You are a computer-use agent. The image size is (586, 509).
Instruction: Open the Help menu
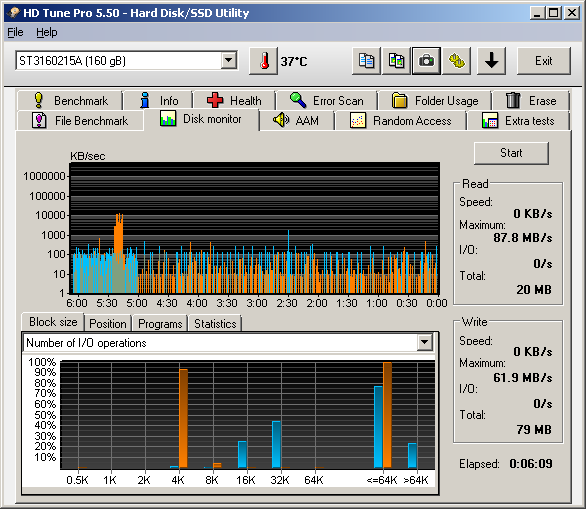click(47, 33)
